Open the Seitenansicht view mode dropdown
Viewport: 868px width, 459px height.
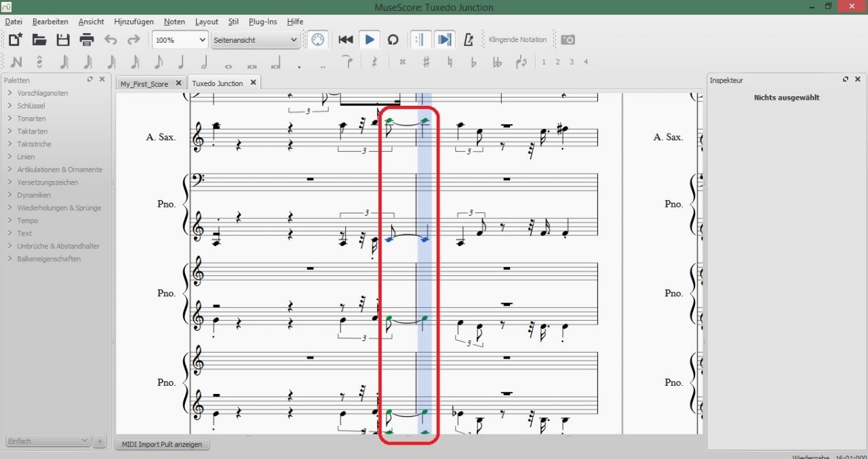tap(255, 40)
